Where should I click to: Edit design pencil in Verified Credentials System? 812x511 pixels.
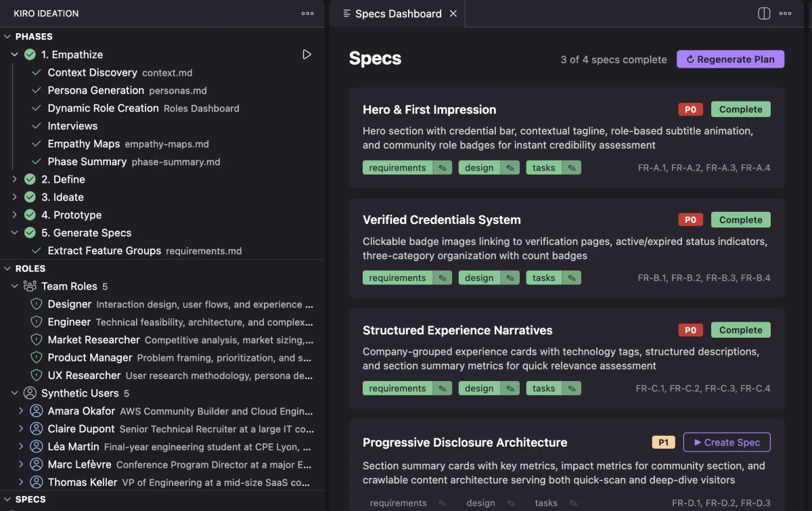(510, 278)
